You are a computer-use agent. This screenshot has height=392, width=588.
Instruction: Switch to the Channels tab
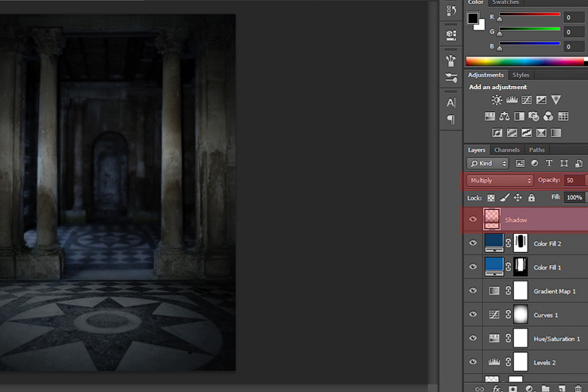pyautogui.click(x=506, y=149)
